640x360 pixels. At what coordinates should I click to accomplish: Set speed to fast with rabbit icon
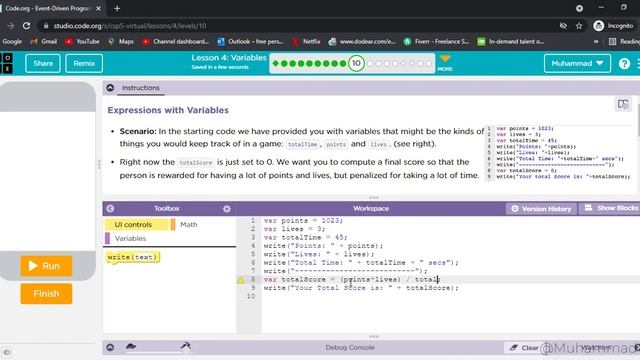(x=186, y=346)
